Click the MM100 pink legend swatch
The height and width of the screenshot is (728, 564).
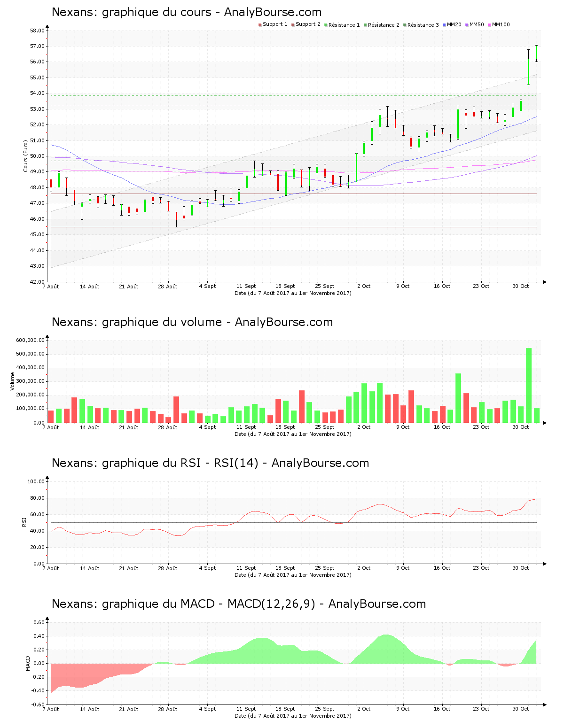489,24
